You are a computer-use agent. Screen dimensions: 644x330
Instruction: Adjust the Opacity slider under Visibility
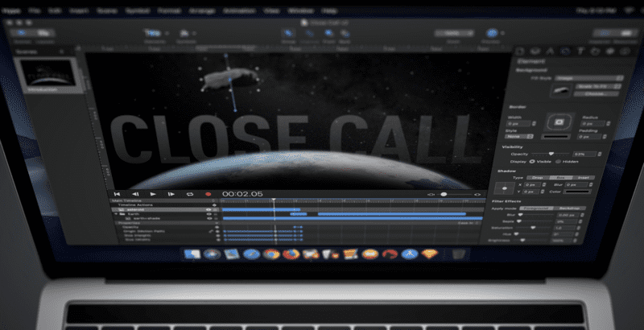551,153
